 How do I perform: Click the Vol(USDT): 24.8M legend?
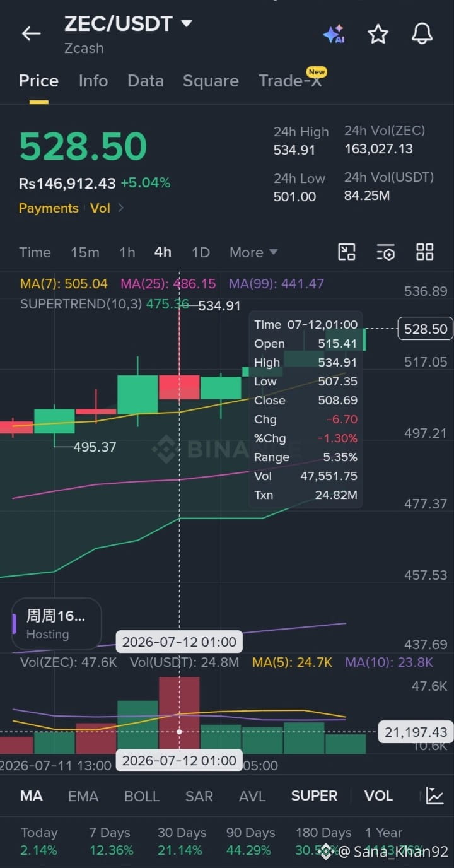(x=185, y=662)
